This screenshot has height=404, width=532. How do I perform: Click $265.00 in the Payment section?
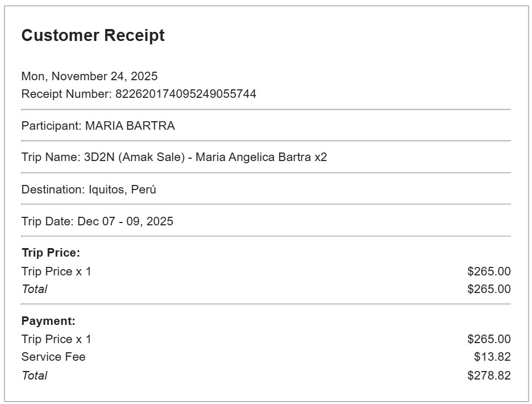coord(489,339)
